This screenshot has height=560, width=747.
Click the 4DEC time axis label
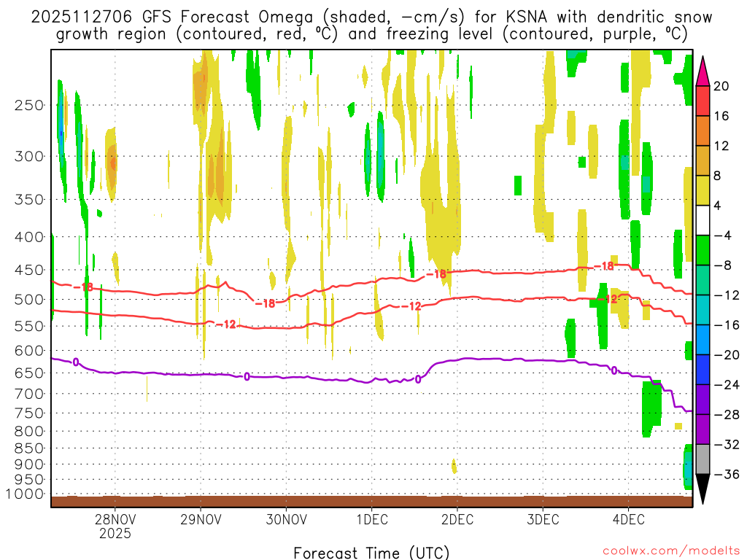[628, 519]
